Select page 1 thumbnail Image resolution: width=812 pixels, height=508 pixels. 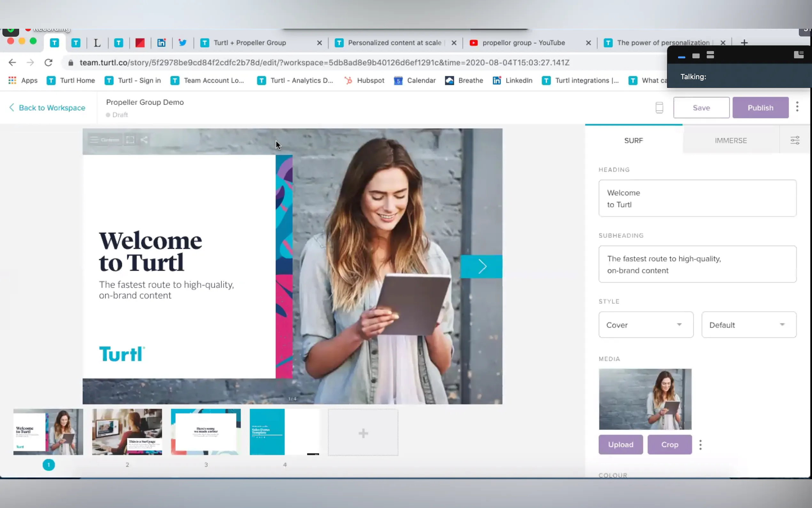[x=48, y=432]
